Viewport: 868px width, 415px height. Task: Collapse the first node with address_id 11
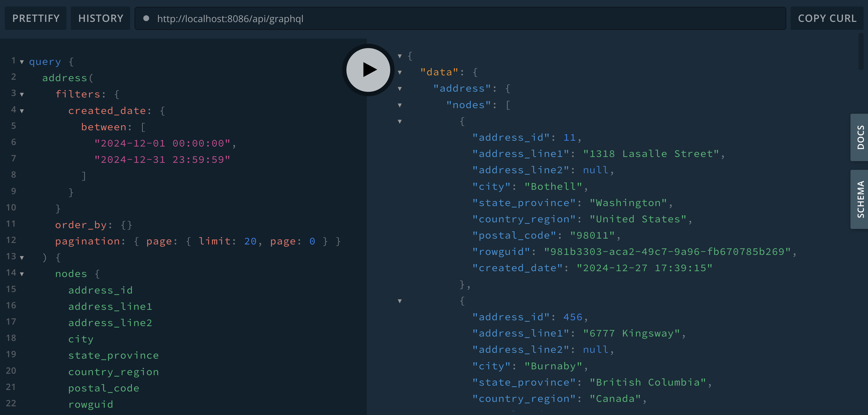coord(400,121)
